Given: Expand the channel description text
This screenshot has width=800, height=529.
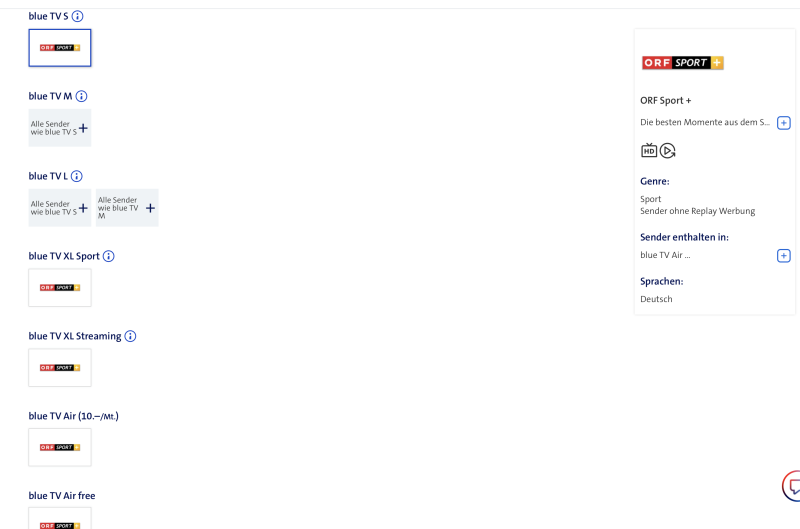Looking at the screenshot, I should click(x=784, y=122).
